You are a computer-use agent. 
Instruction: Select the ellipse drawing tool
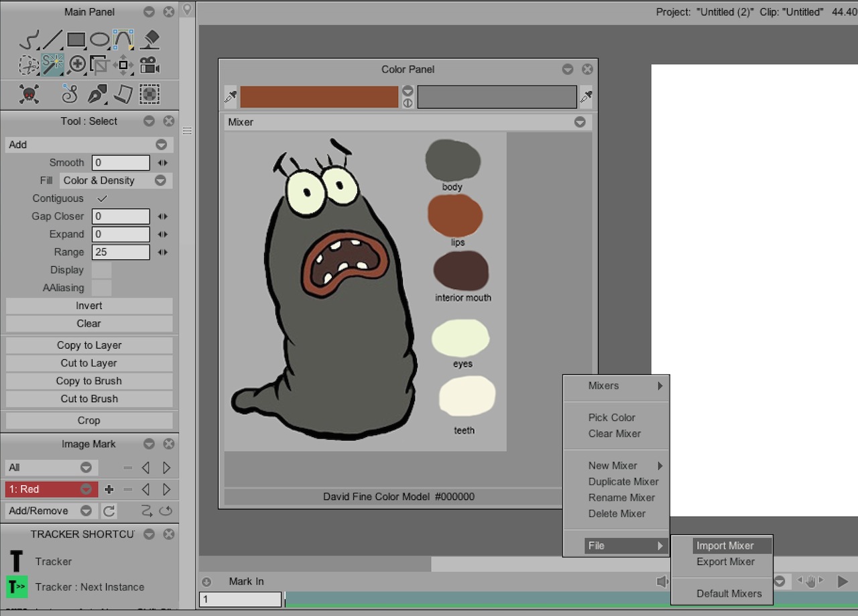click(x=100, y=40)
